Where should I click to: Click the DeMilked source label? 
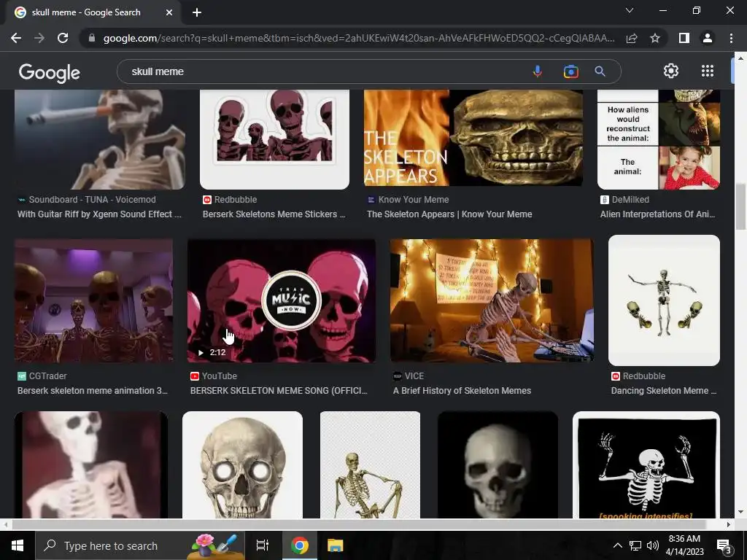630,200
